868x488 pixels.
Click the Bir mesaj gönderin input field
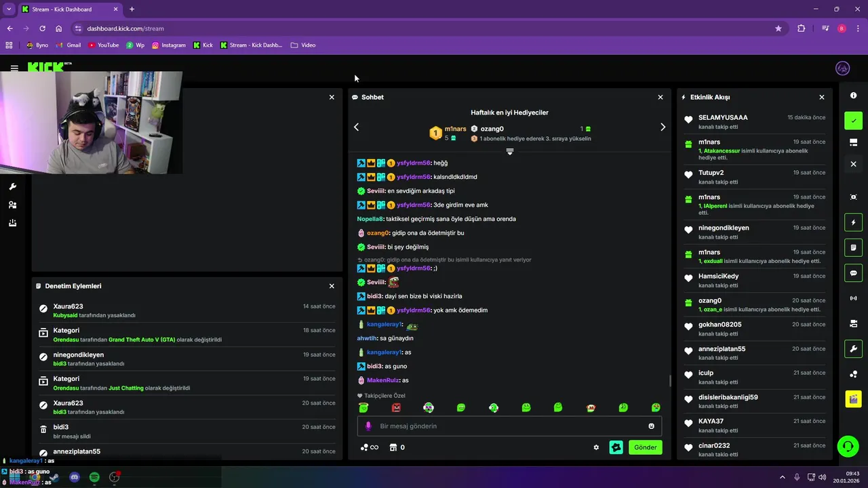click(509, 426)
